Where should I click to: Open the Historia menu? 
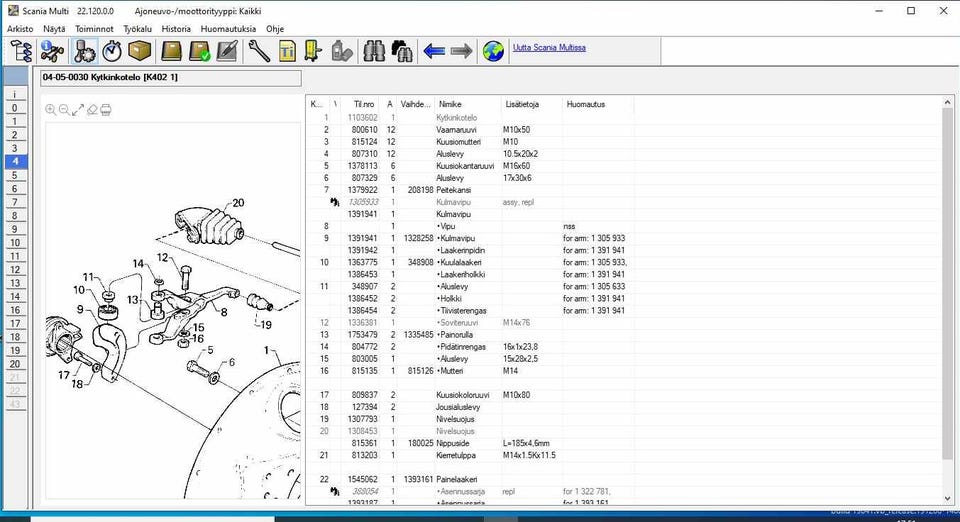[176, 29]
